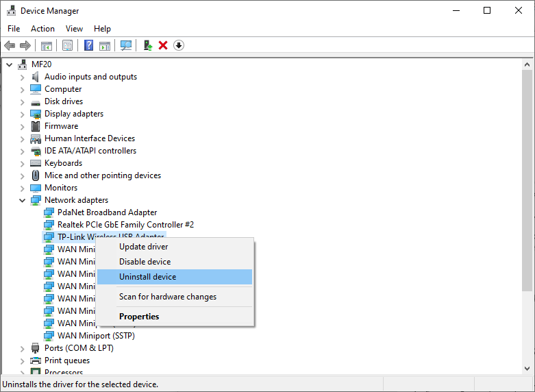Expand the IDE ATA/ATAPI controllers category
This screenshot has width=535, height=392.
tap(22, 151)
